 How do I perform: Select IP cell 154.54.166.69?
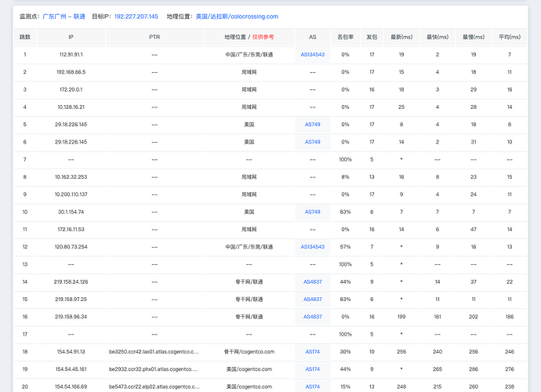tap(71, 387)
